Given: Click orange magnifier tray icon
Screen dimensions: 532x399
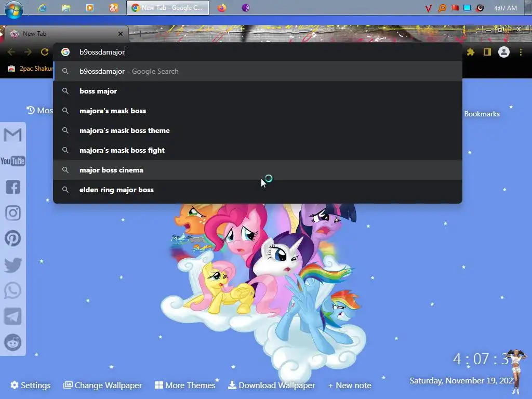Looking at the screenshot, I should (442, 8).
